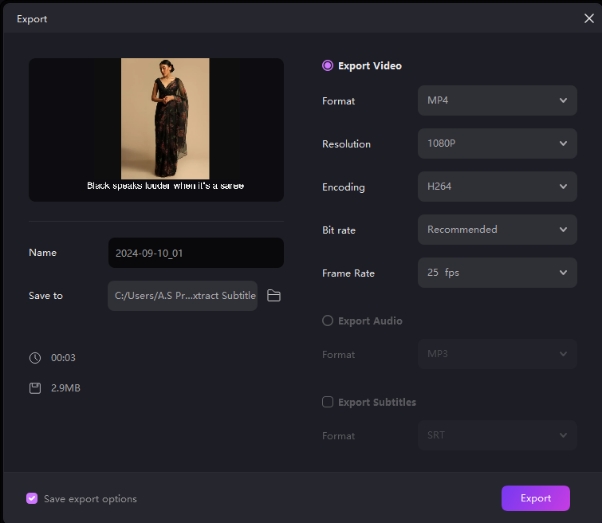Open the 1080P Resolution dropdown
Screen dimensions: 602x523
[496, 144]
